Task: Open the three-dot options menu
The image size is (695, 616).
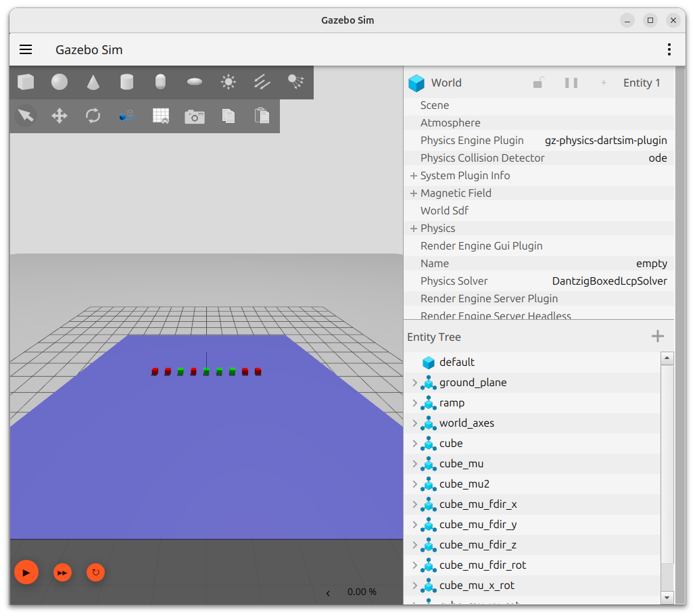Action: [669, 49]
